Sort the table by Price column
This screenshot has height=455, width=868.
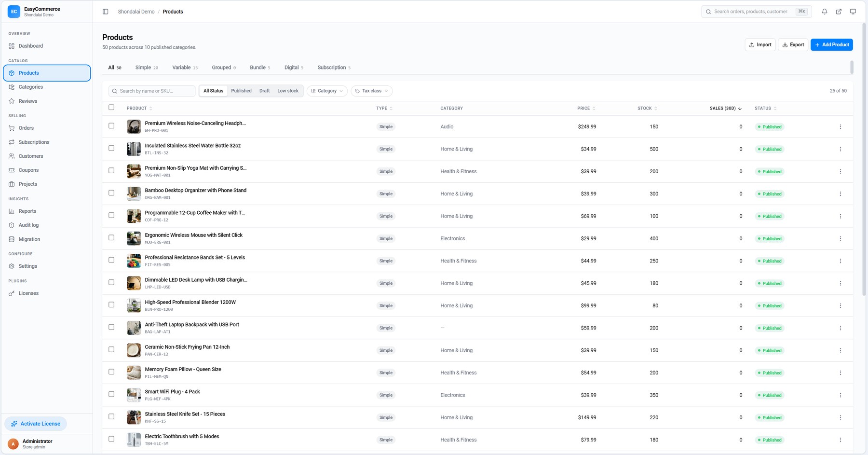tap(586, 109)
